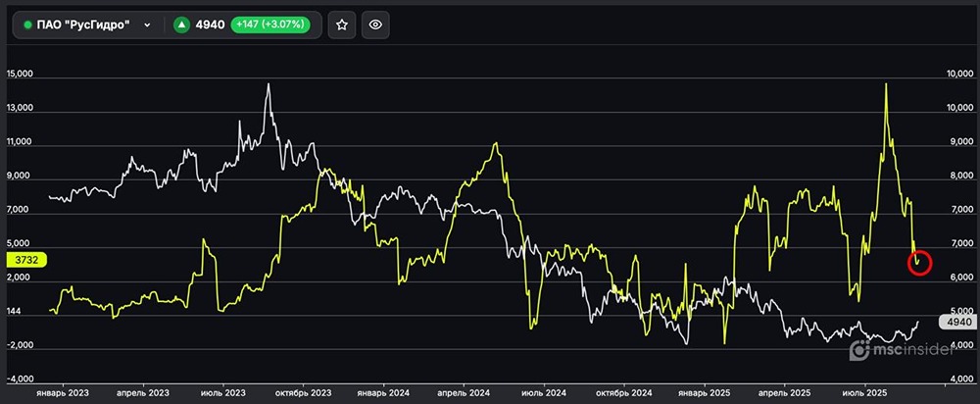Click the 4940 price in the header
The image size is (980, 404).
pos(211,25)
